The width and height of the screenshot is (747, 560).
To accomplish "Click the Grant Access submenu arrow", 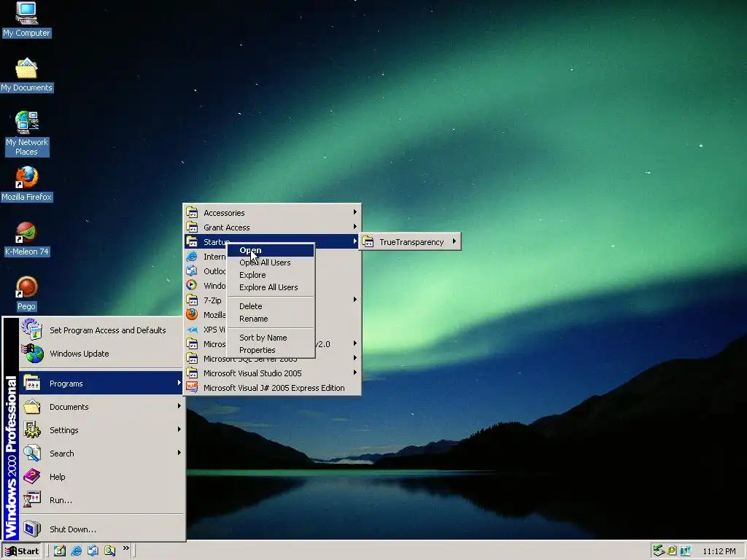I will pyautogui.click(x=355, y=227).
